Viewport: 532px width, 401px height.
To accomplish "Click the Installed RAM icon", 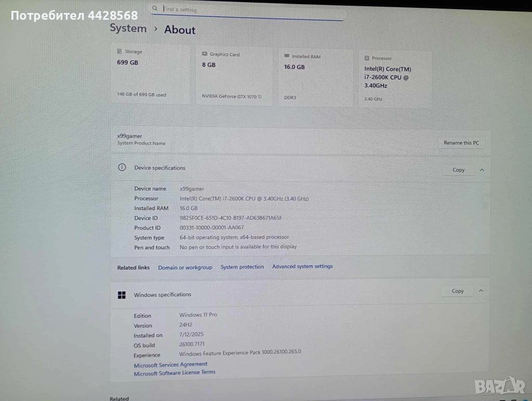I will [287, 56].
